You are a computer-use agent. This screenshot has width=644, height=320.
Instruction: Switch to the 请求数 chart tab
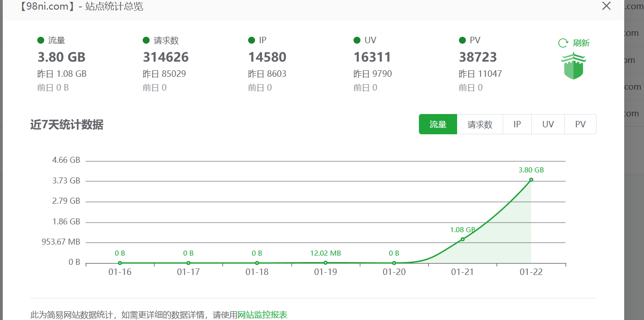pos(480,124)
